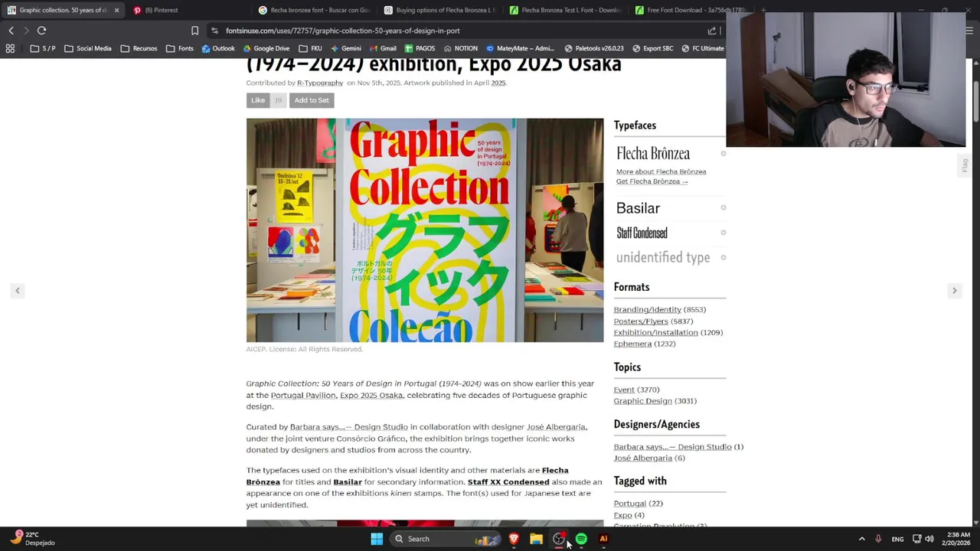Click the circle icon beside Basilar
The height and width of the screenshot is (551, 980).
tap(723, 208)
